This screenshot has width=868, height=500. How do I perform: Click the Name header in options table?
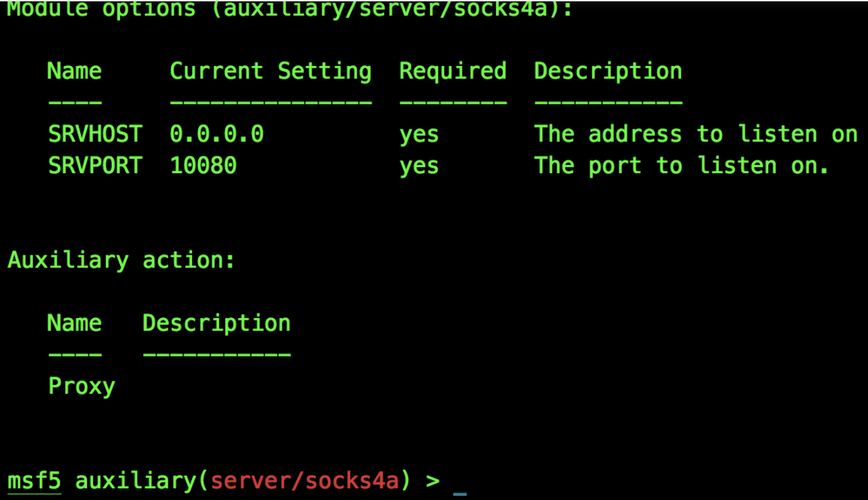75,71
